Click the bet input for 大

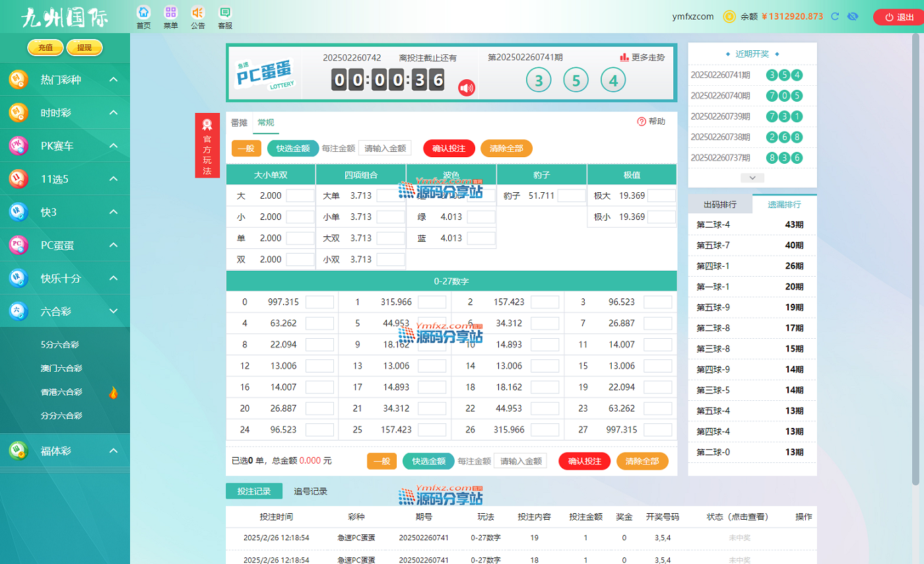point(300,196)
